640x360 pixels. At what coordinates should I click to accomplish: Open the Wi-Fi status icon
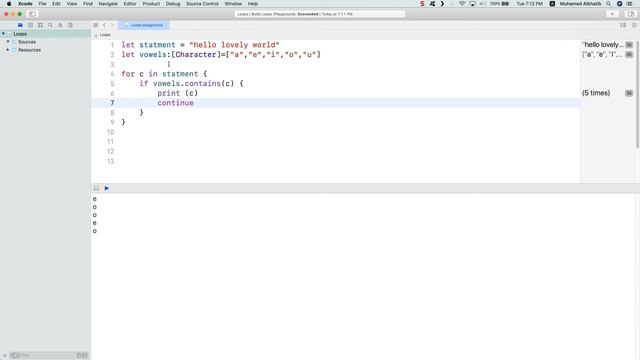coord(462,4)
